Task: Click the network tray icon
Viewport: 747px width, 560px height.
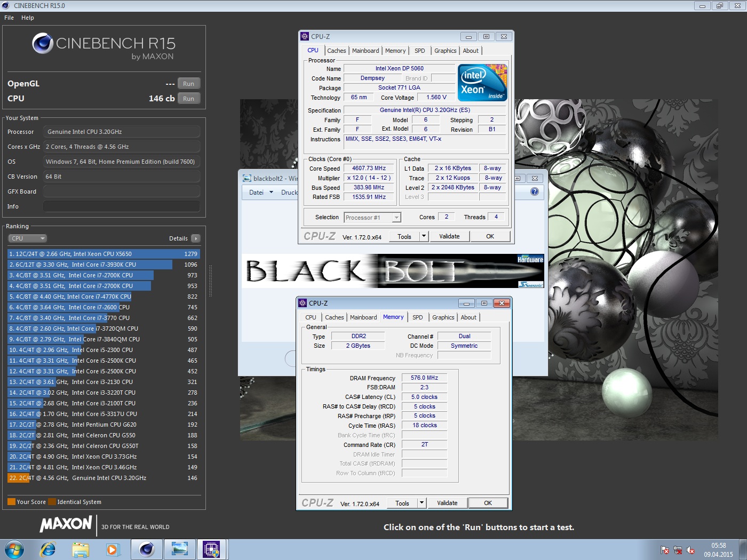Action: [678, 550]
